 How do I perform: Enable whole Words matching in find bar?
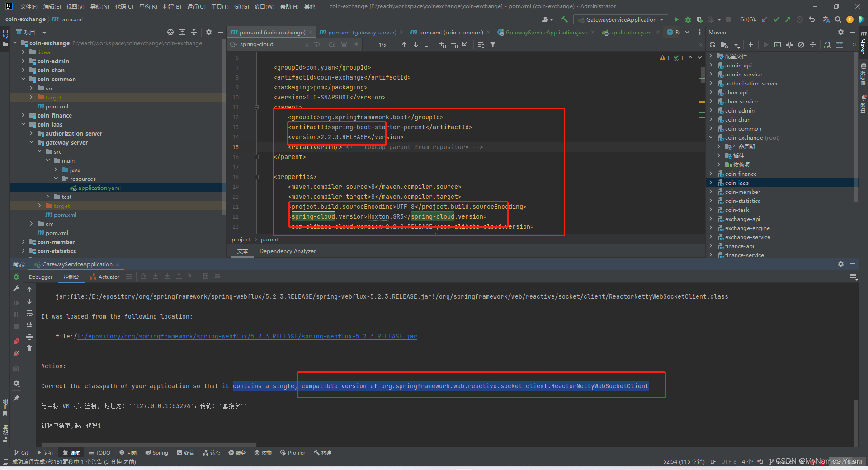point(344,45)
